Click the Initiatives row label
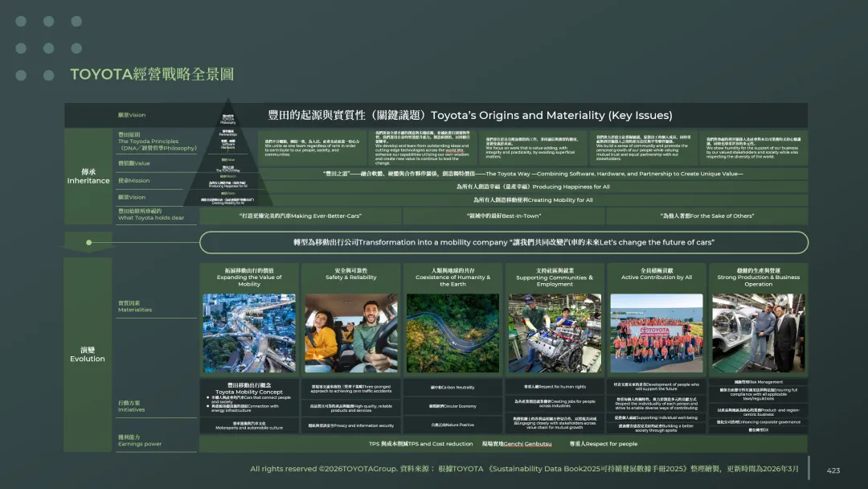This screenshot has width=868, height=489. pos(132,406)
